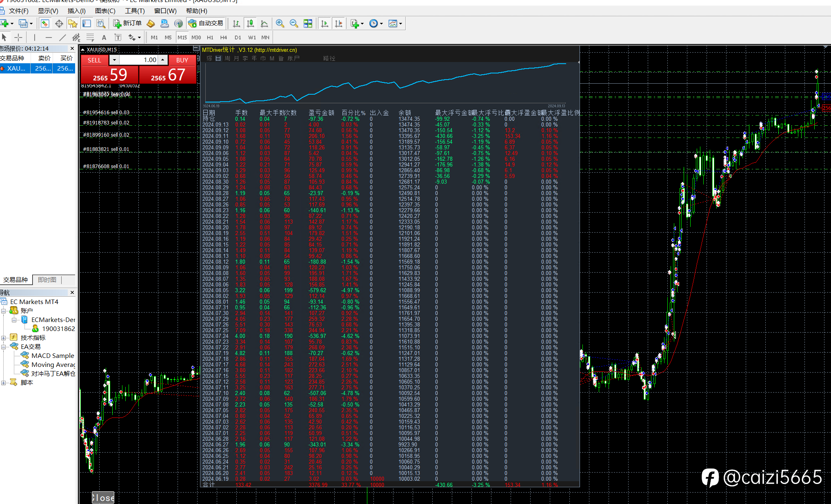
Task: Switch to the 即时图 tab
Action: pyautogui.click(x=47, y=280)
